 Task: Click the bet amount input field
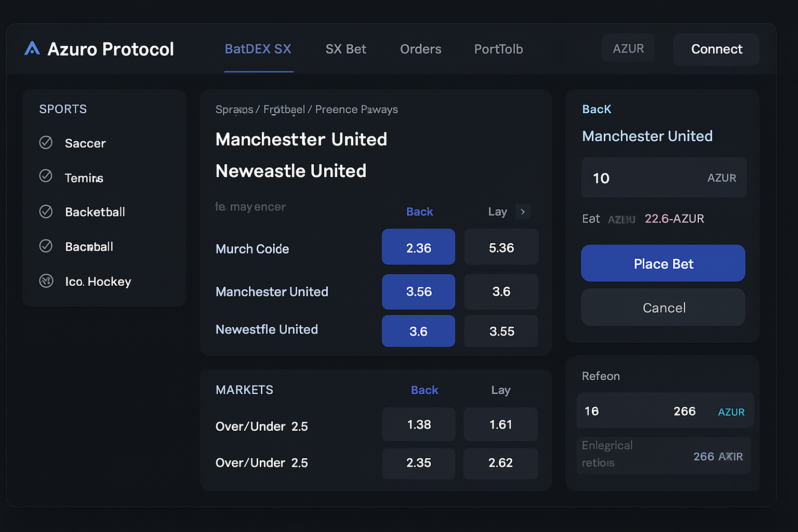click(x=644, y=178)
